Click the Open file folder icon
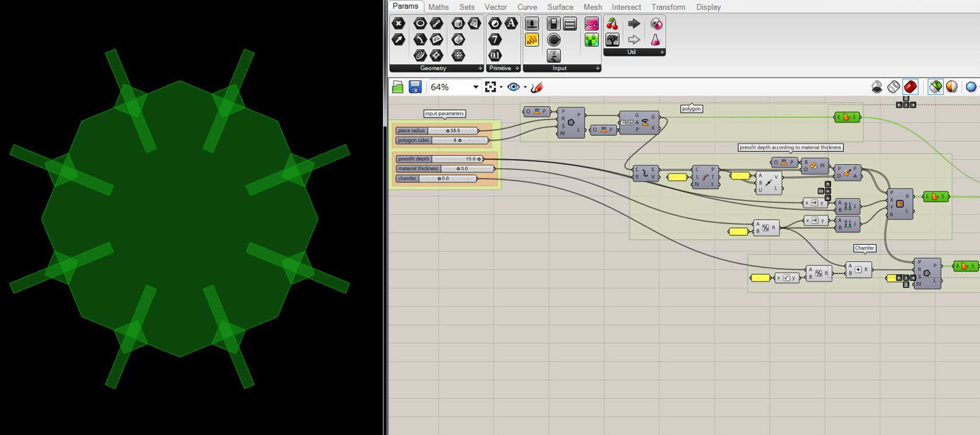The height and width of the screenshot is (435, 980). tap(397, 87)
